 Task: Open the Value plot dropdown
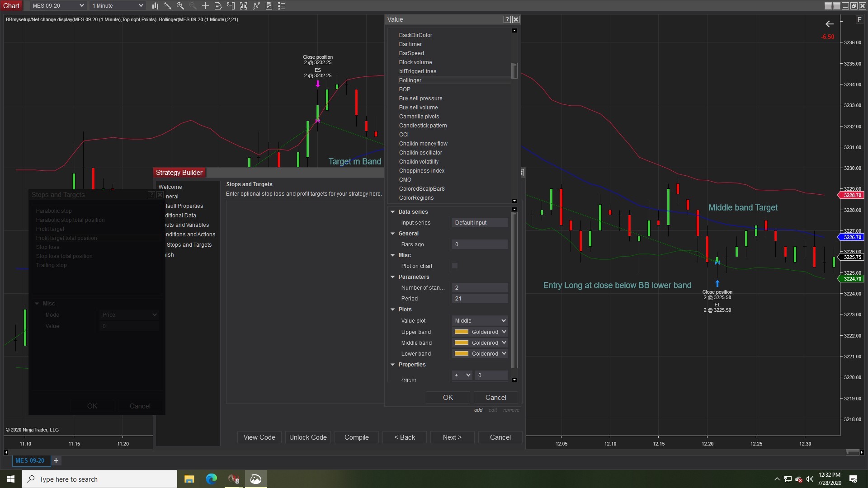tap(480, 320)
